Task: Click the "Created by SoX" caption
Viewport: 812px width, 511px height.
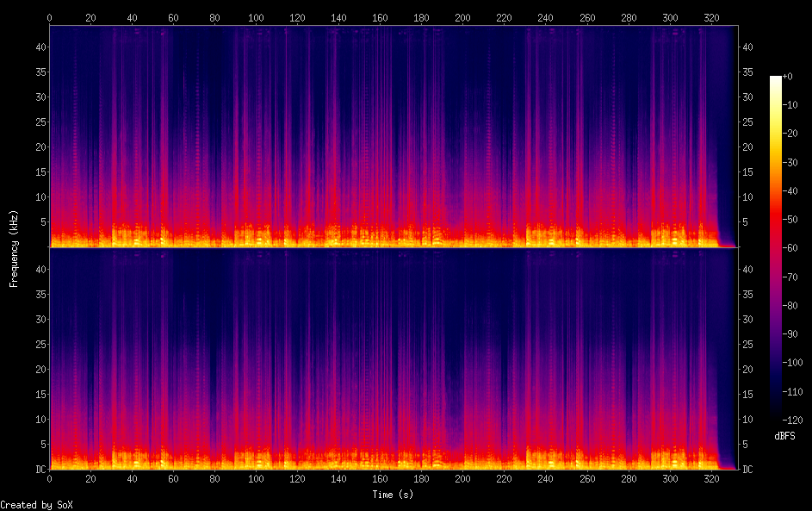Action: pyautogui.click(x=36, y=505)
